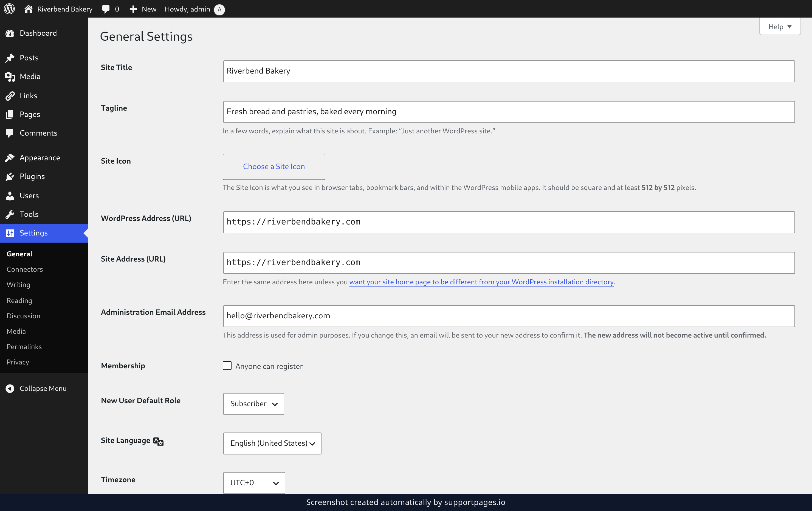Open Privacy settings submenu item
This screenshot has width=812, height=511.
pyautogui.click(x=18, y=362)
